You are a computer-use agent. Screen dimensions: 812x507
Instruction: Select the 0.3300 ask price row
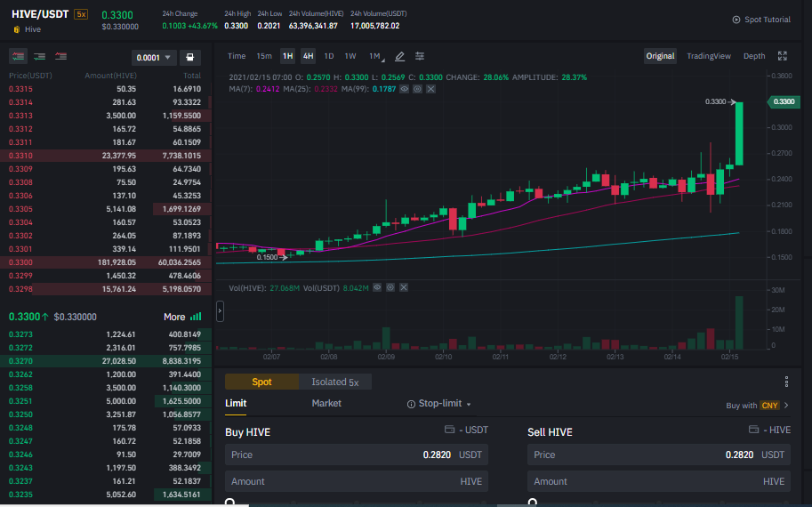point(106,262)
